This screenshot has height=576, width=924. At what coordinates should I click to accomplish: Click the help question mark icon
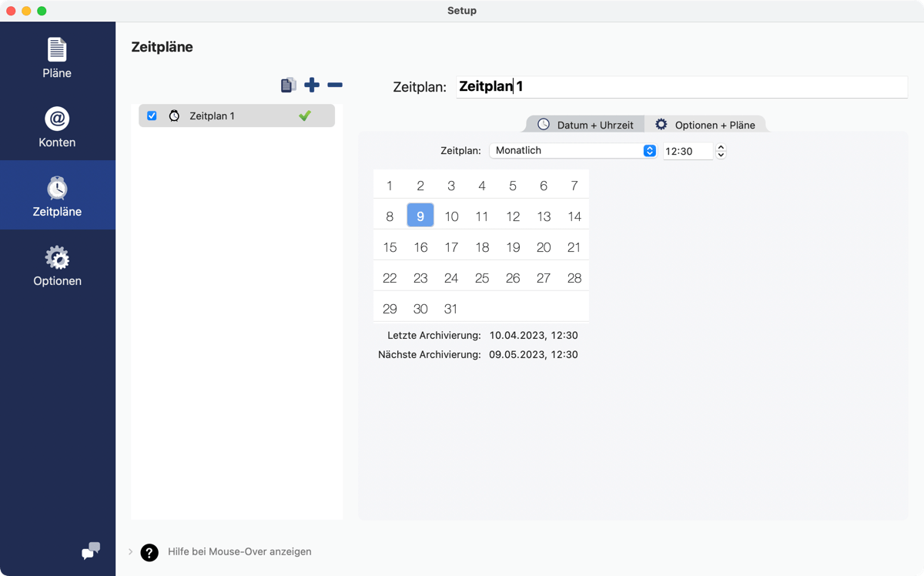(x=149, y=552)
